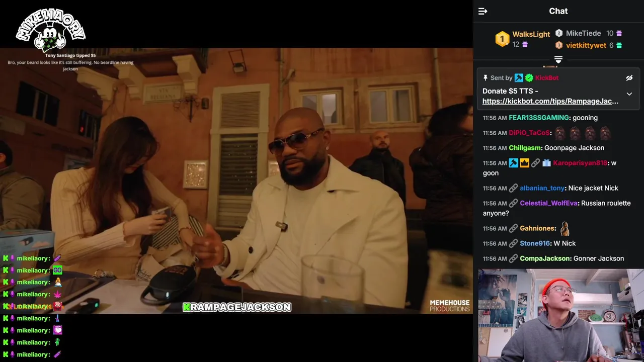Click message text 'Russian roulette anyone?'
The height and width of the screenshot is (362, 644).
(556, 208)
